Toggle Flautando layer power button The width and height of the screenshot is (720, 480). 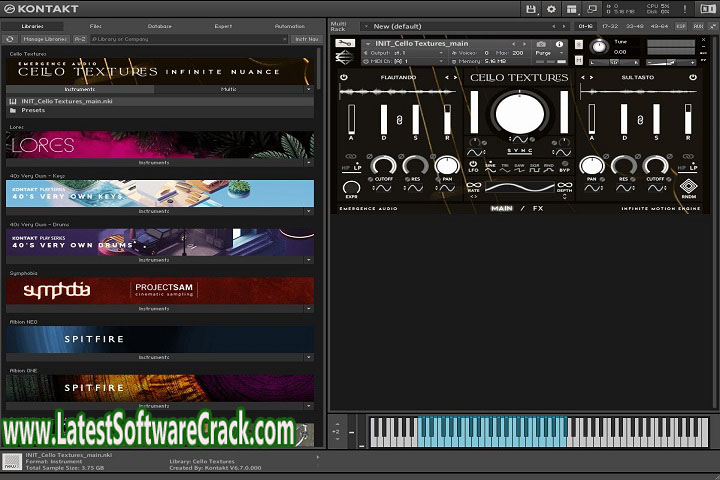pyautogui.click(x=343, y=77)
